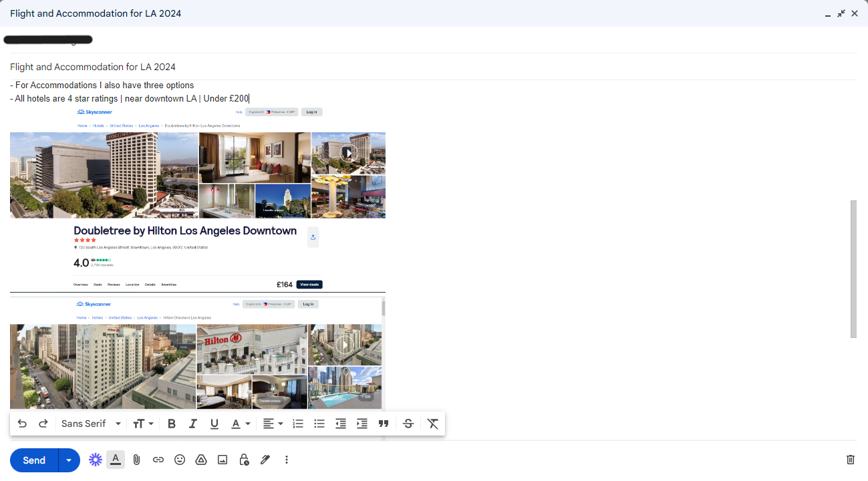This screenshot has height=481, width=868.
Task: Apply quote block formatting
Action: pos(384,424)
